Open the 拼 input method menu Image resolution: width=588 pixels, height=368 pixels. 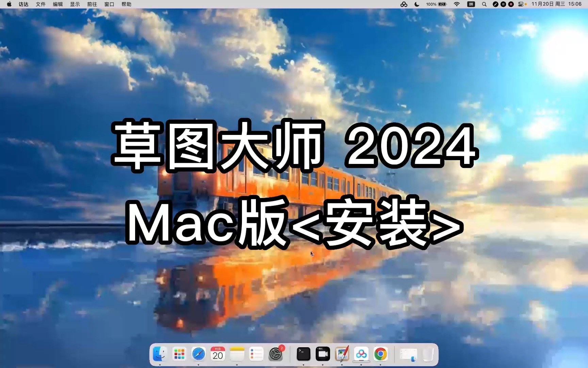click(471, 4)
